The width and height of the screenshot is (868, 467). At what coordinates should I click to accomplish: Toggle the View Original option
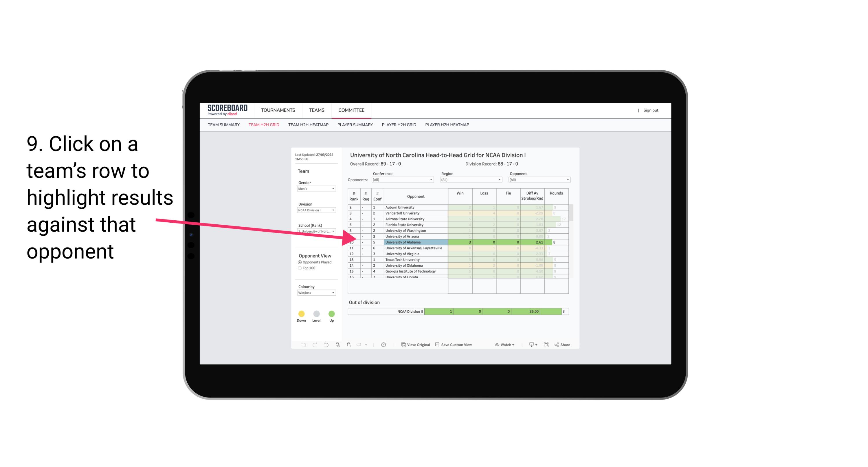click(415, 345)
